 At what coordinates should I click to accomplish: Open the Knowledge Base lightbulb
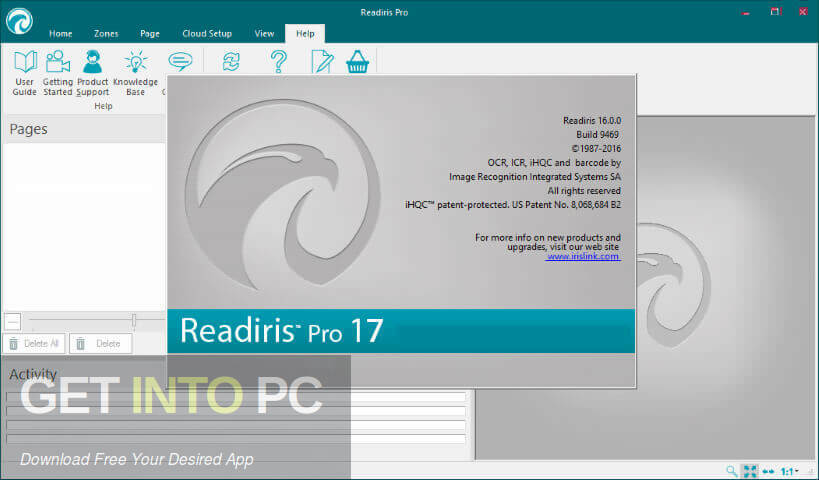135,73
